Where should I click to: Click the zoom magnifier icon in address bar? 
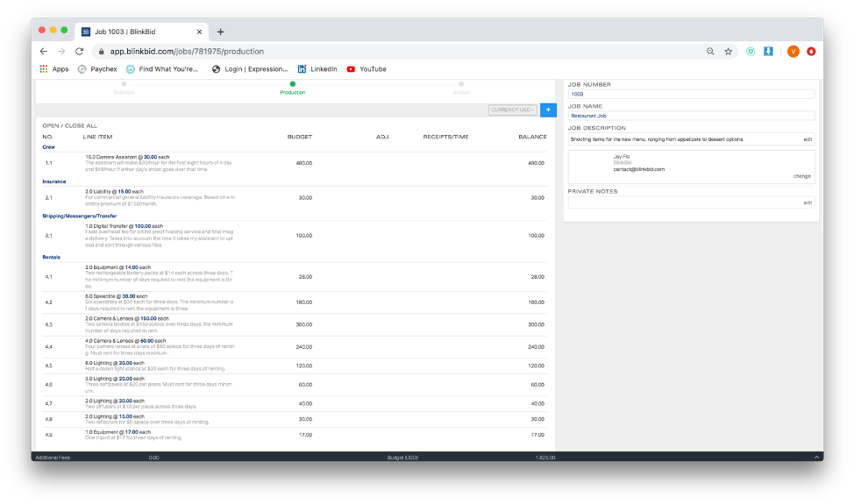(710, 51)
